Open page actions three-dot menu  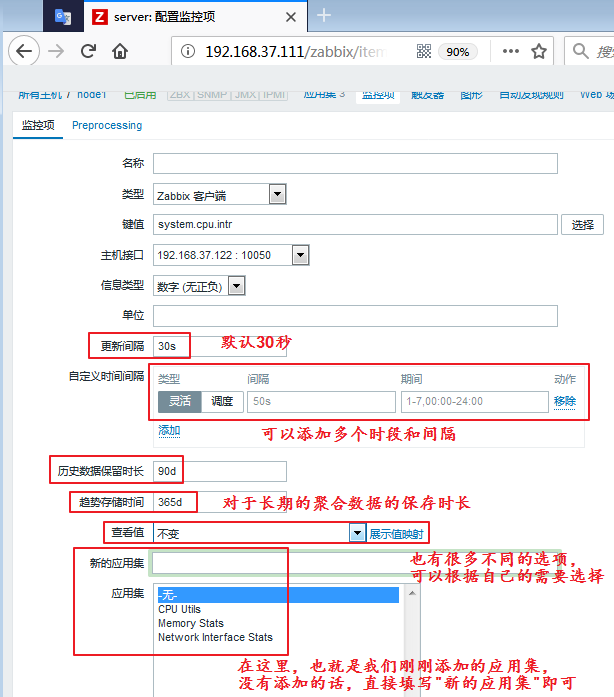click(x=511, y=52)
